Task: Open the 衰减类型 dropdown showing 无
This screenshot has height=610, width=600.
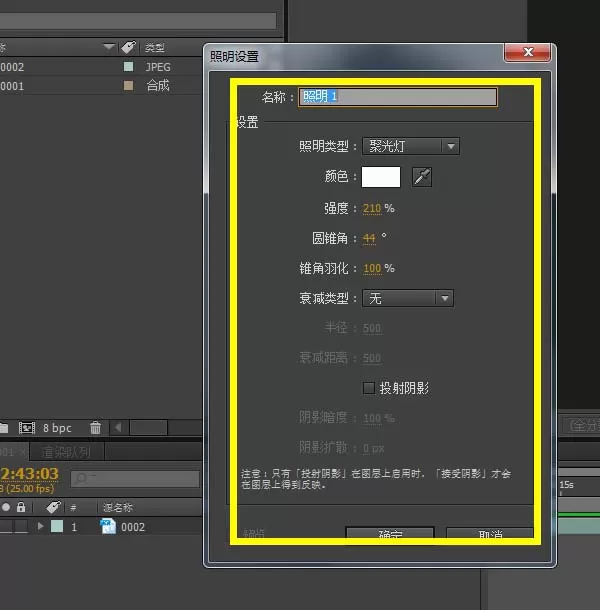Action: (407, 298)
